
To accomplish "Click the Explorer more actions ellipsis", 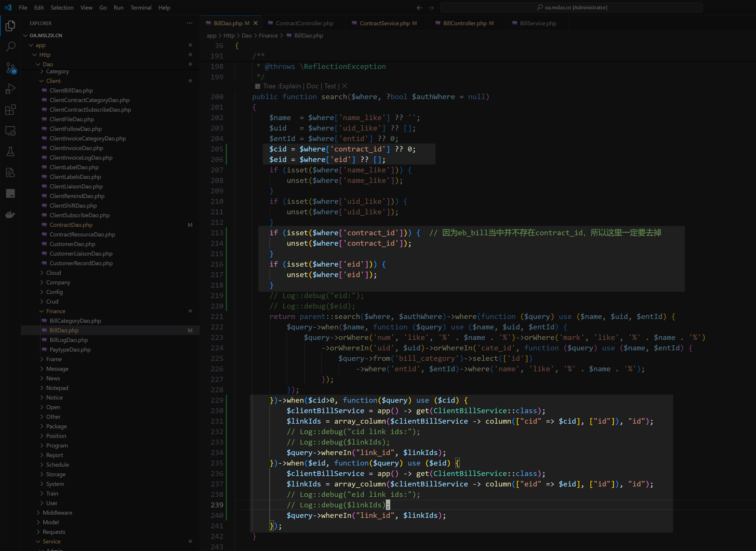I will 190,23.
